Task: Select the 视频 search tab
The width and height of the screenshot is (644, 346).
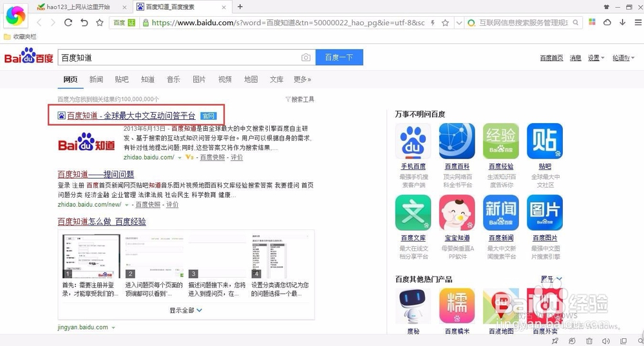Action: (x=225, y=79)
